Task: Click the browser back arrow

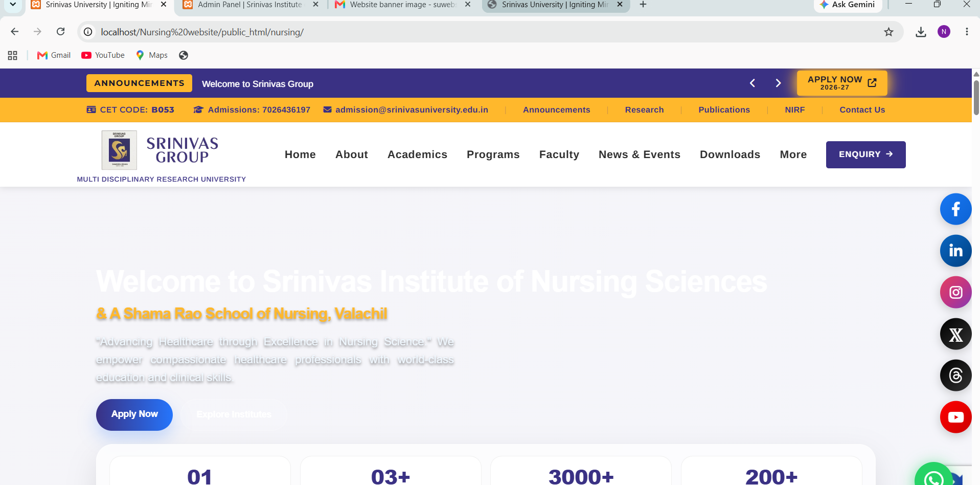Action: click(14, 32)
